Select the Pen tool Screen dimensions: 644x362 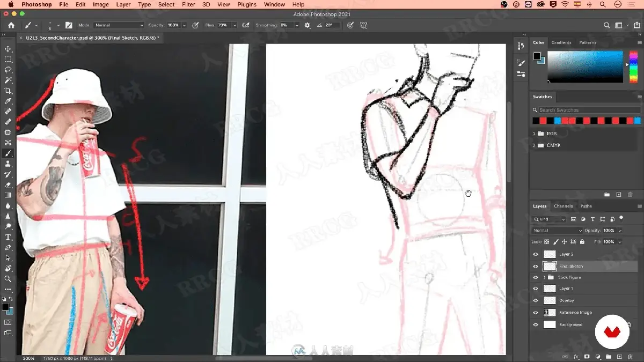coord(8,247)
